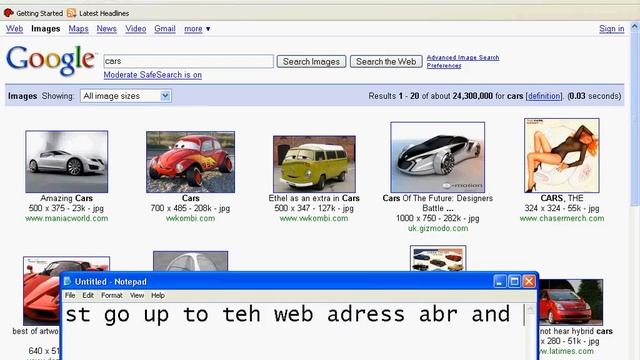
Task: Click the browser page vertical scrollbar
Action: (x=635, y=190)
